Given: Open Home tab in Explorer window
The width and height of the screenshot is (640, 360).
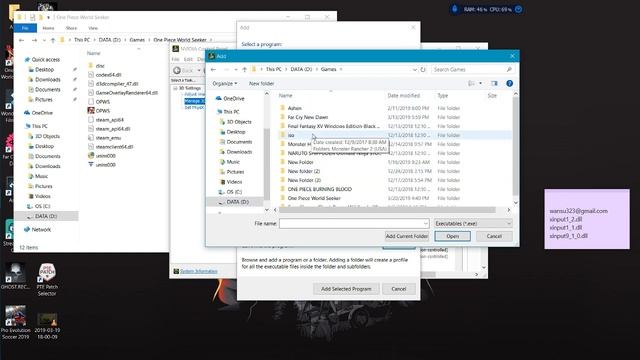Looking at the screenshot, I should (48, 28).
